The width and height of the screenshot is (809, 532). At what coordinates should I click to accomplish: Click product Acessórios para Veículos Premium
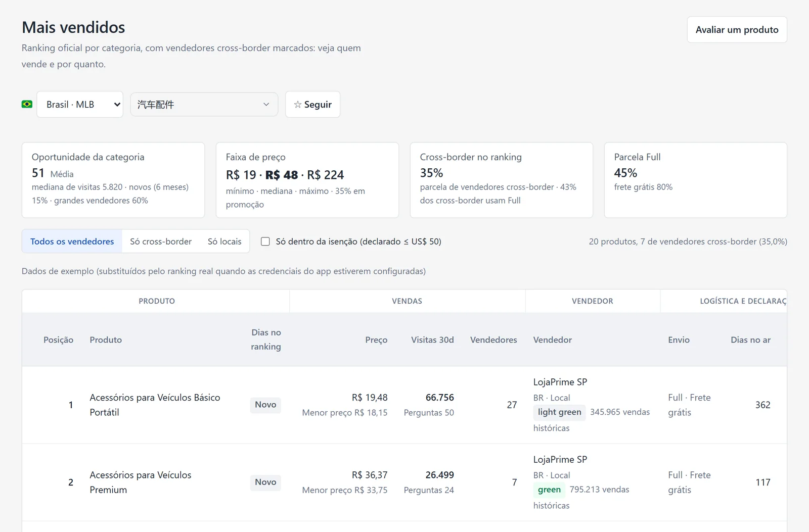pyautogui.click(x=141, y=482)
